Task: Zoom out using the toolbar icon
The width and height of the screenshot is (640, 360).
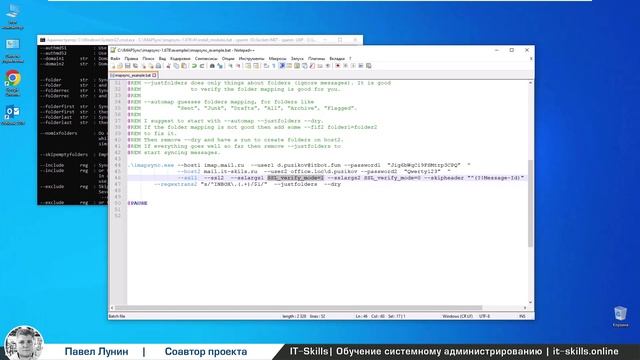Action: tap(238, 66)
